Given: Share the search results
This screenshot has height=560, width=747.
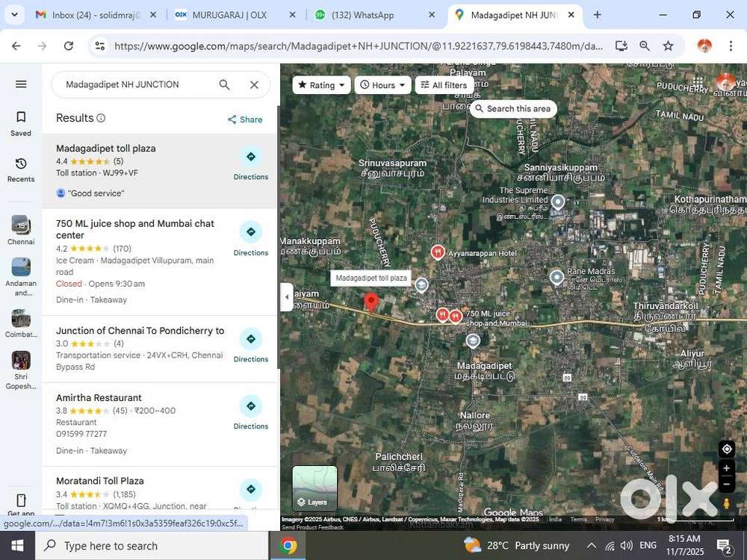Looking at the screenshot, I should [244, 119].
